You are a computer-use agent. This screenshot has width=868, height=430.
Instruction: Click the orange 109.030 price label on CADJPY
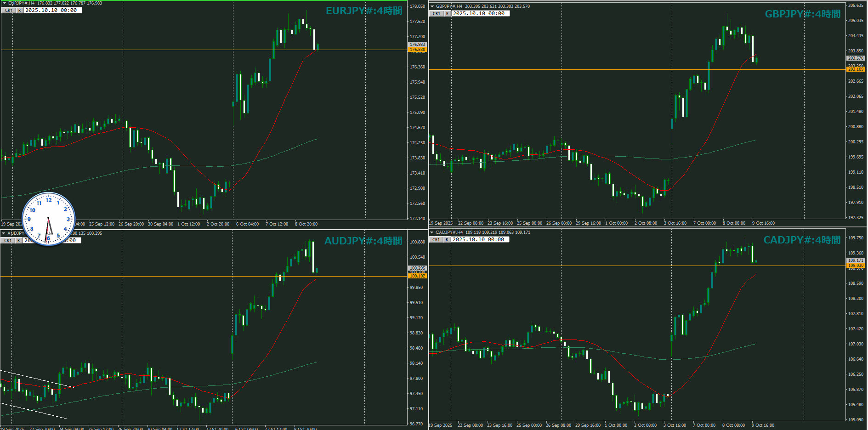(x=855, y=266)
